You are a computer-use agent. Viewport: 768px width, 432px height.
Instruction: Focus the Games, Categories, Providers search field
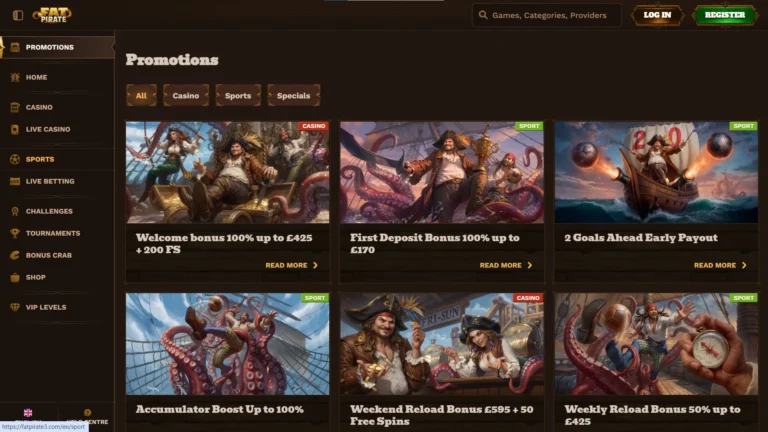(x=547, y=15)
